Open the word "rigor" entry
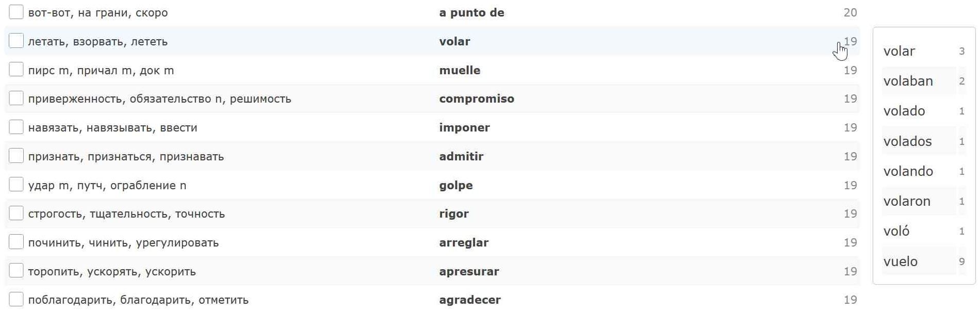 pyautogui.click(x=454, y=214)
